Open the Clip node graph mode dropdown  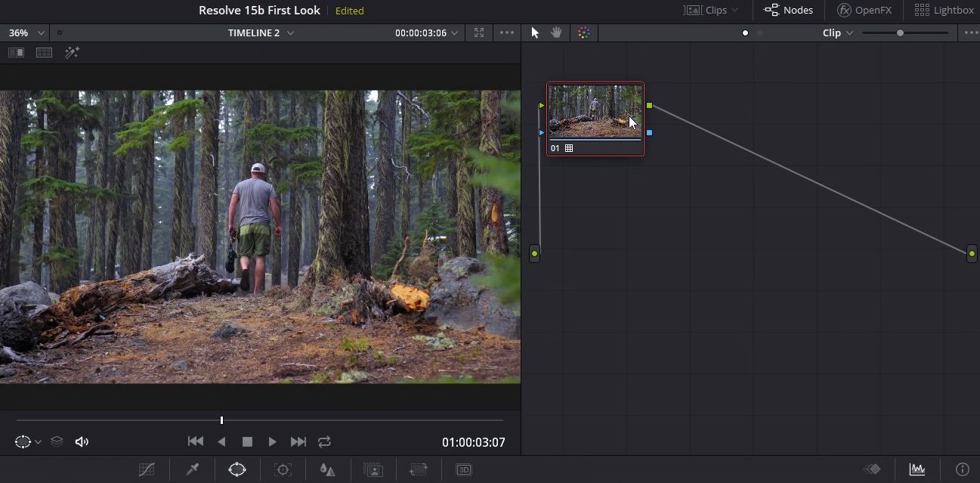837,33
